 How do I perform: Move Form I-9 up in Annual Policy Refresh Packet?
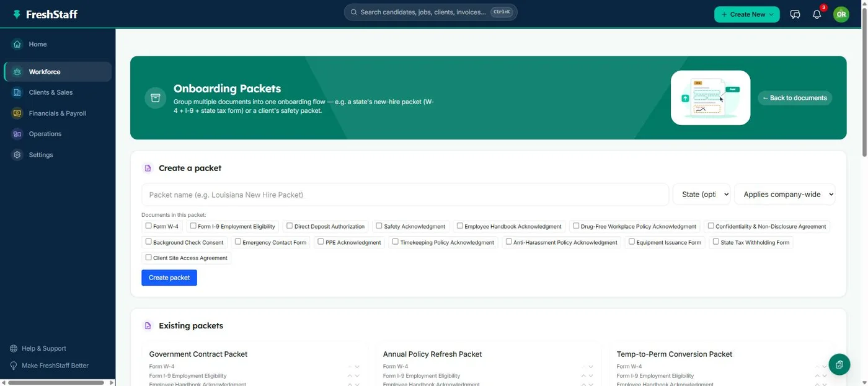(583, 376)
